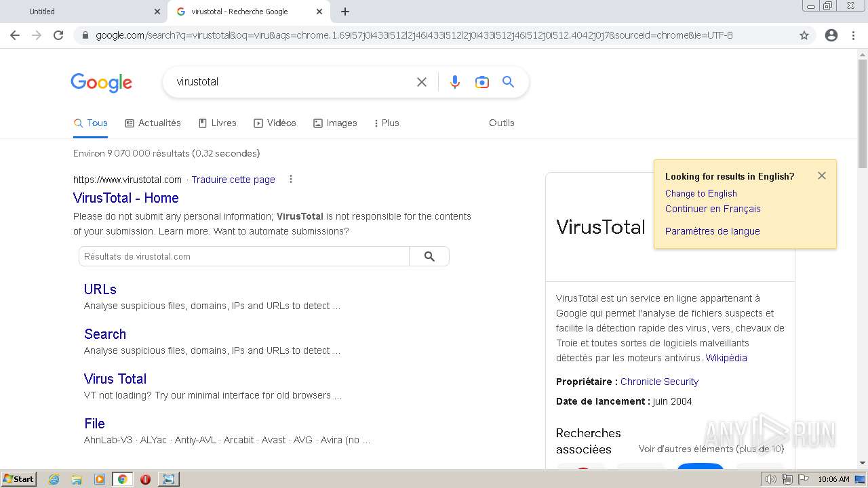
Task: Select the Chrome taskbar icon
Action: pos(123,479)
